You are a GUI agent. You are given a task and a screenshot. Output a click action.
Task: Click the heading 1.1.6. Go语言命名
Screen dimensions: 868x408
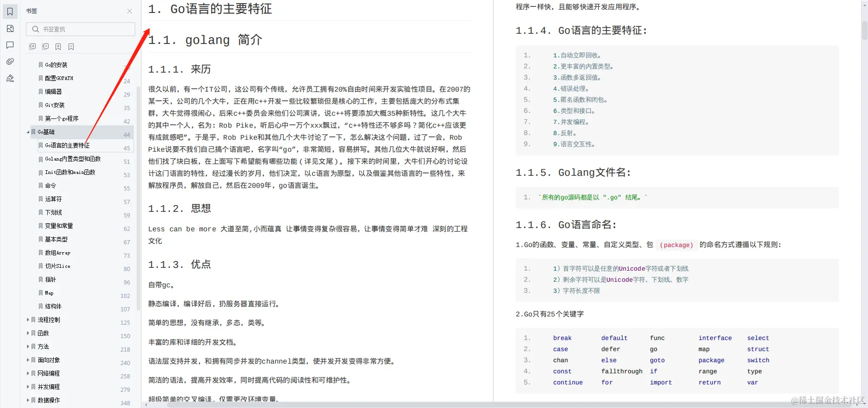coord(566,225)
